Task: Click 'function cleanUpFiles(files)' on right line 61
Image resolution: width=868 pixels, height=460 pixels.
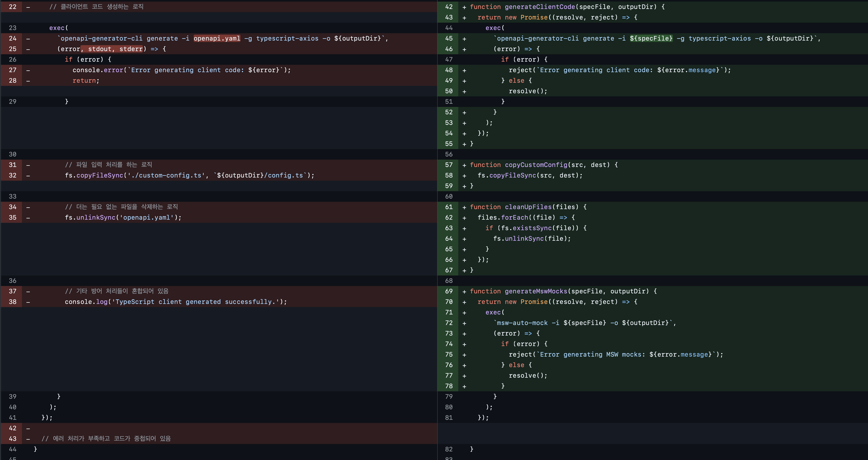Action: (524, 207)
